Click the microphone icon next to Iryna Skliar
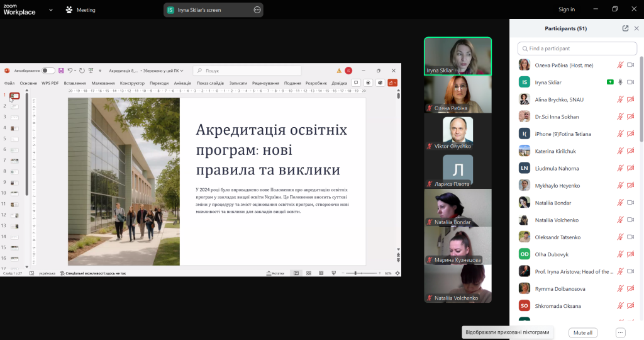 620,82
